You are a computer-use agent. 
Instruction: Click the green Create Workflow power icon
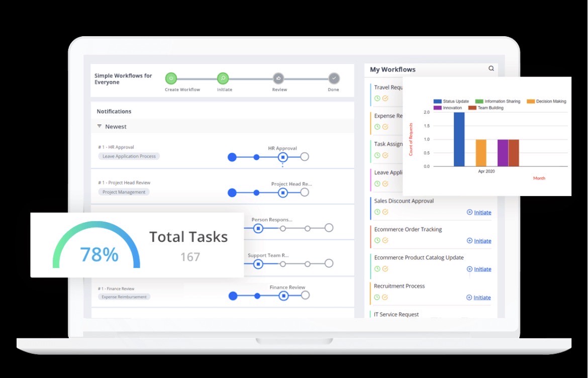tap(171, 78)
